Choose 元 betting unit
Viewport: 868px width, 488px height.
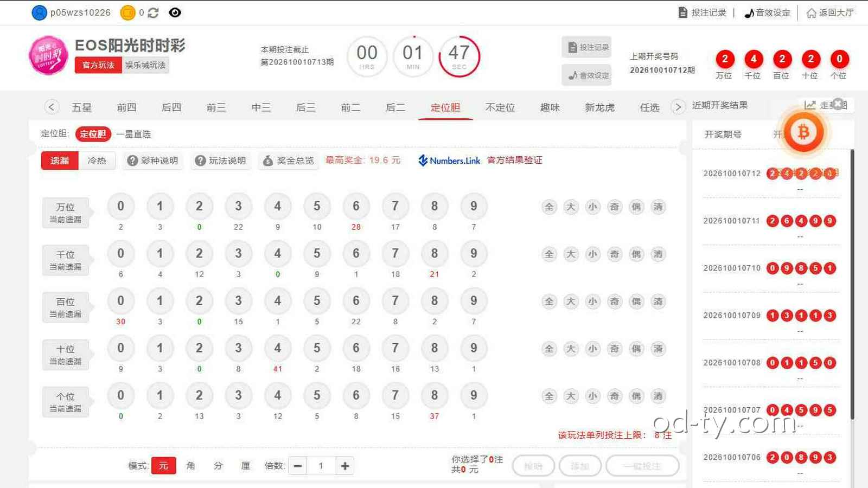click(x=163, y=466)
